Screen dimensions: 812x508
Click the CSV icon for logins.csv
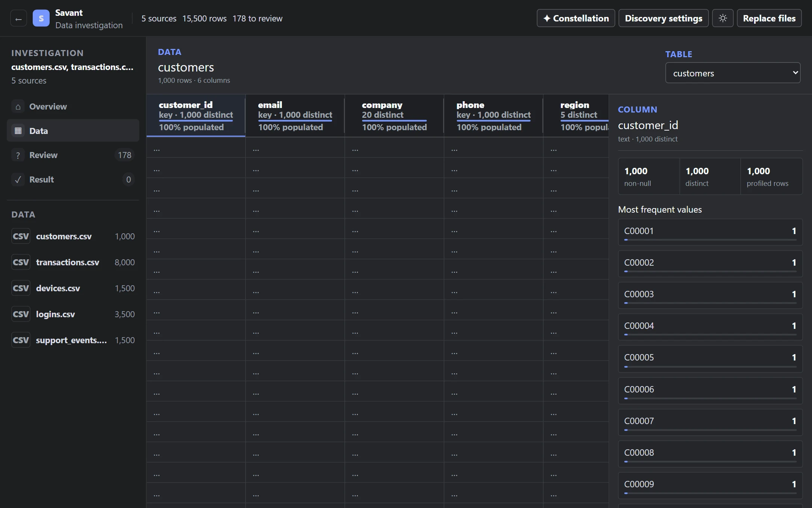coord(21,314)
